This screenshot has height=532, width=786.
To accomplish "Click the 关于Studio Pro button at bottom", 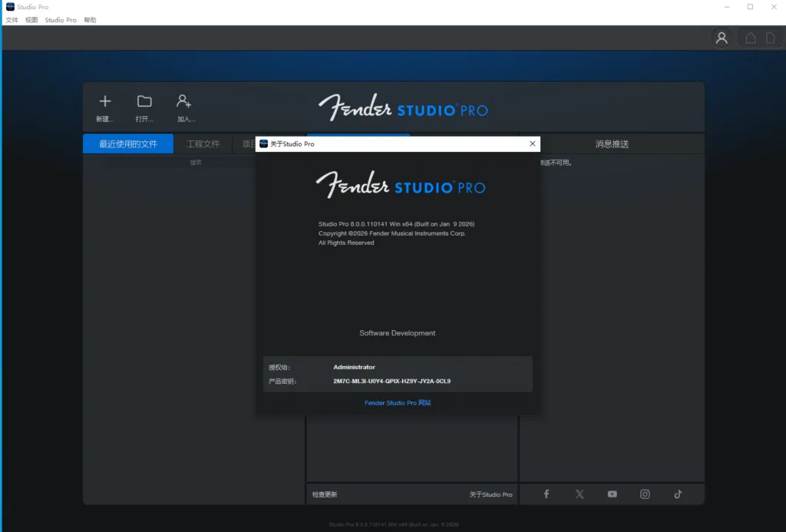I will 490,494.
